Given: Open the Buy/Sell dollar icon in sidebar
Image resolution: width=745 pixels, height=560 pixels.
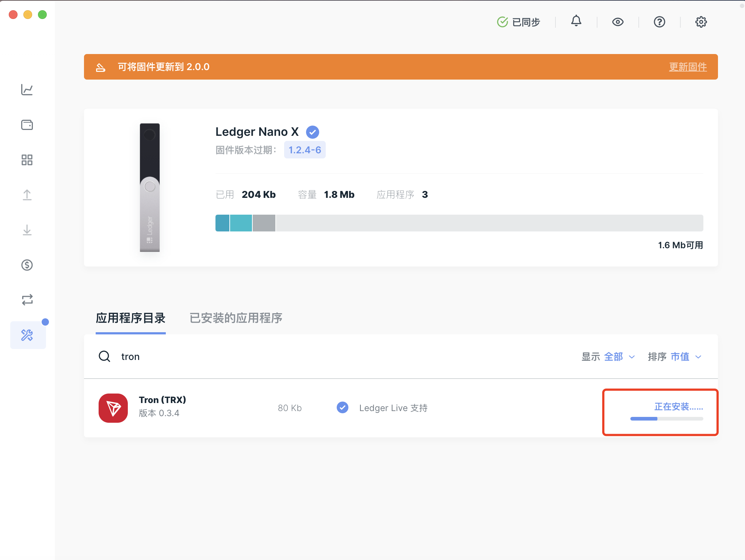Looking at the screenshot, I should click(27, 265).
